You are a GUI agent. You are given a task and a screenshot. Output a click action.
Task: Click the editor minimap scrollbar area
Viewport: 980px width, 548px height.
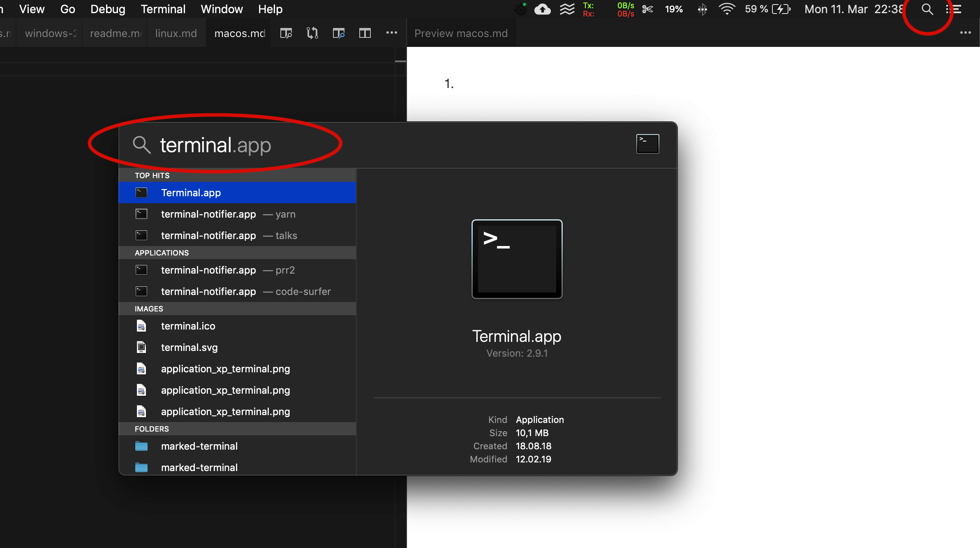[400, 297]
